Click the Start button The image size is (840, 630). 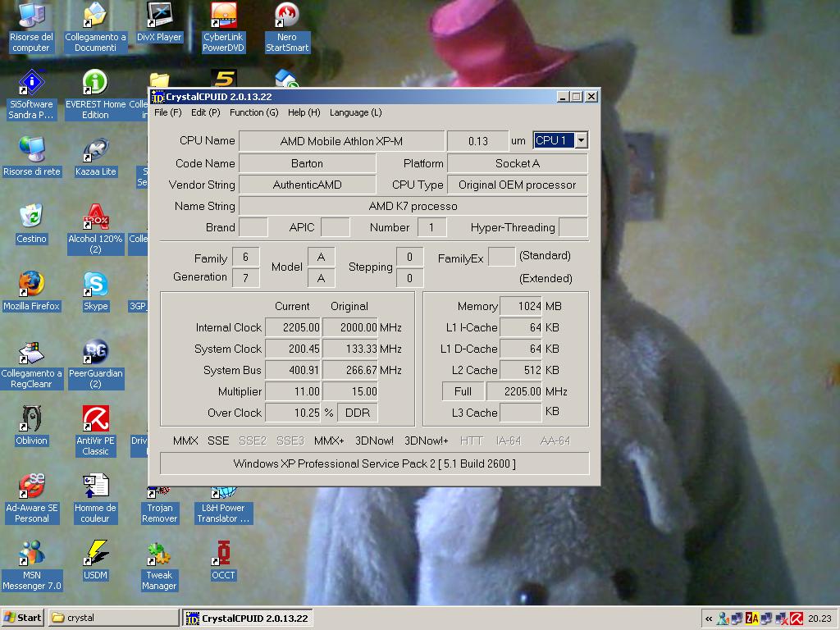point(22,618)
